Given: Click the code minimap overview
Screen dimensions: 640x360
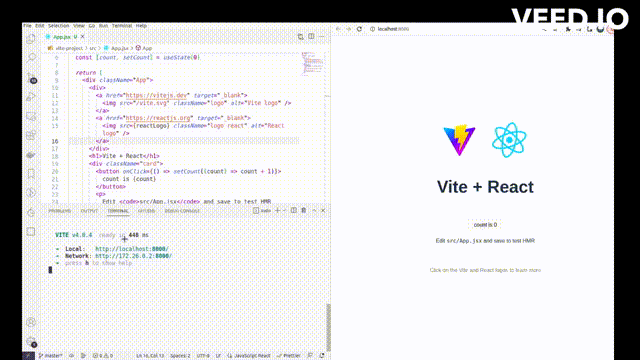Looking at the screenshot, I should click(312, 64).
